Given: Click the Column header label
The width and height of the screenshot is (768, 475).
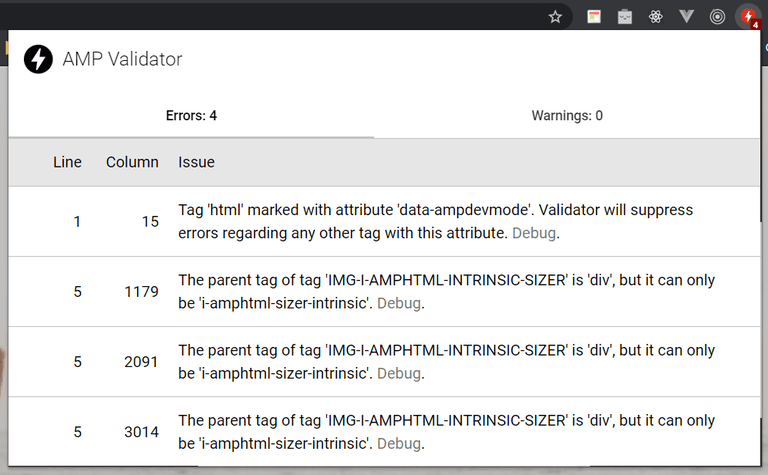Looking at the screenshot, I should tap(132, 162).
